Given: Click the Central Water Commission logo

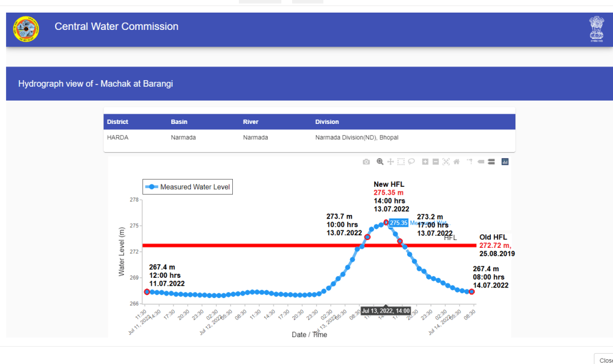Looking at the screenshot, I should point(26,29).
